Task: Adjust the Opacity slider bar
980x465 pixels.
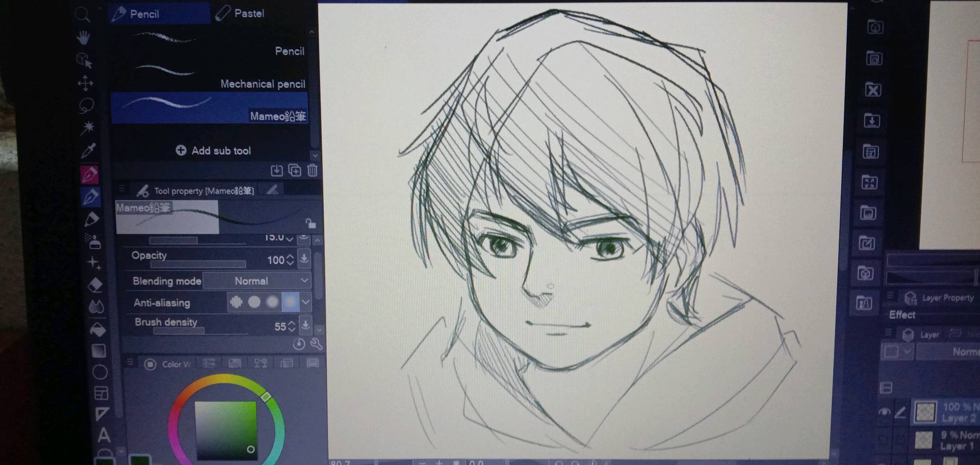Action: point(198,264)
